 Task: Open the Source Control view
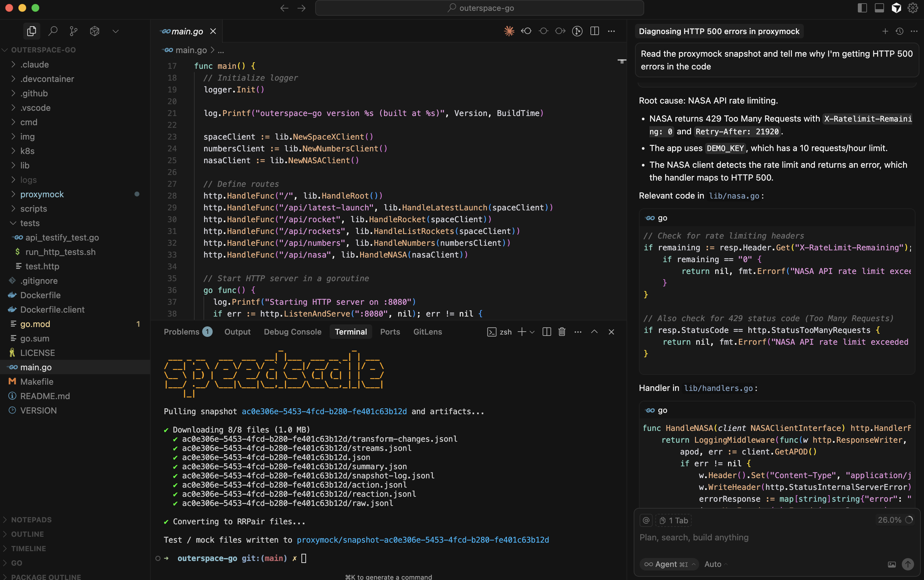pyautogui.click(x=74, y=31)
